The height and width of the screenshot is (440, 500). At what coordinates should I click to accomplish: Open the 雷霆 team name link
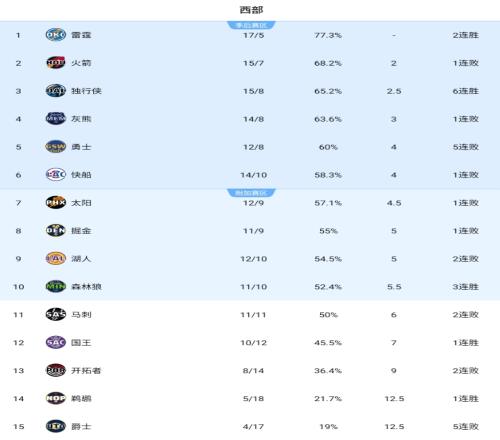pyautogui.click(x=81, y=35)
